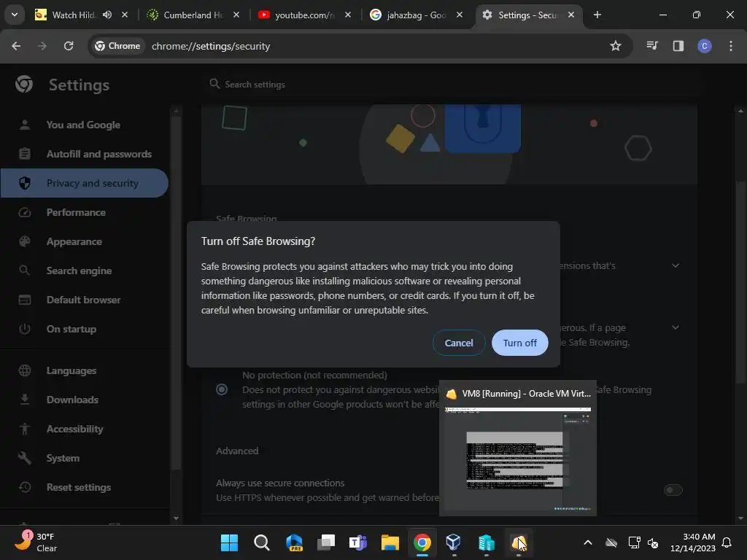Open the teal server app taskbar icon
The width and height of the screenshot is (747, 560).
[487, 542]
